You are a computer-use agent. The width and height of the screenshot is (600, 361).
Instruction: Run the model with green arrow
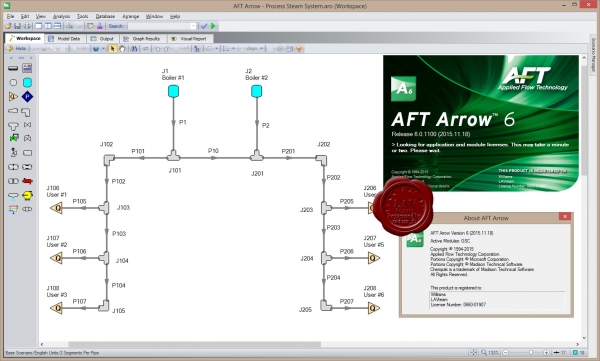point(214,26)
